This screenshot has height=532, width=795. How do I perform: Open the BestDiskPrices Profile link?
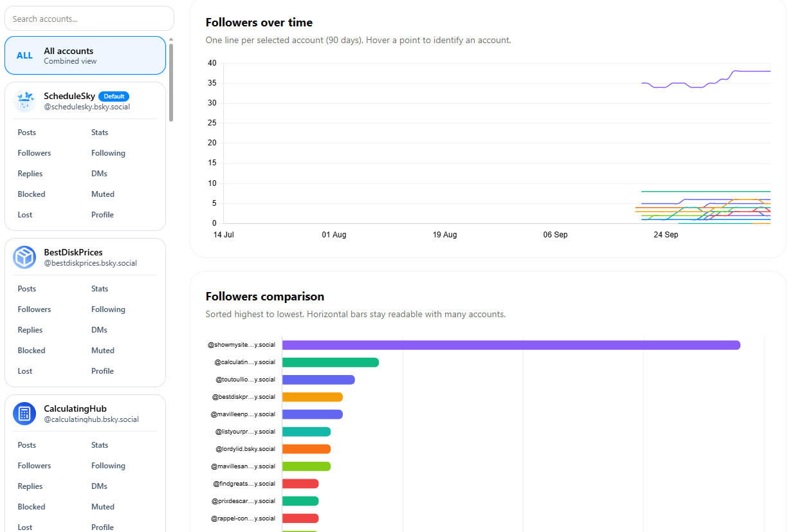click(102, 371)
